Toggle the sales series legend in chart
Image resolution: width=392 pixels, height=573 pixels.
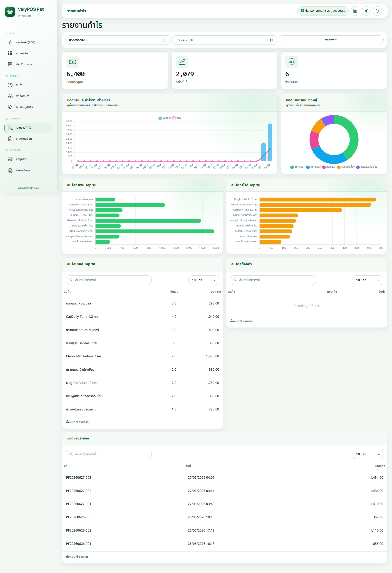click(164, 118)
